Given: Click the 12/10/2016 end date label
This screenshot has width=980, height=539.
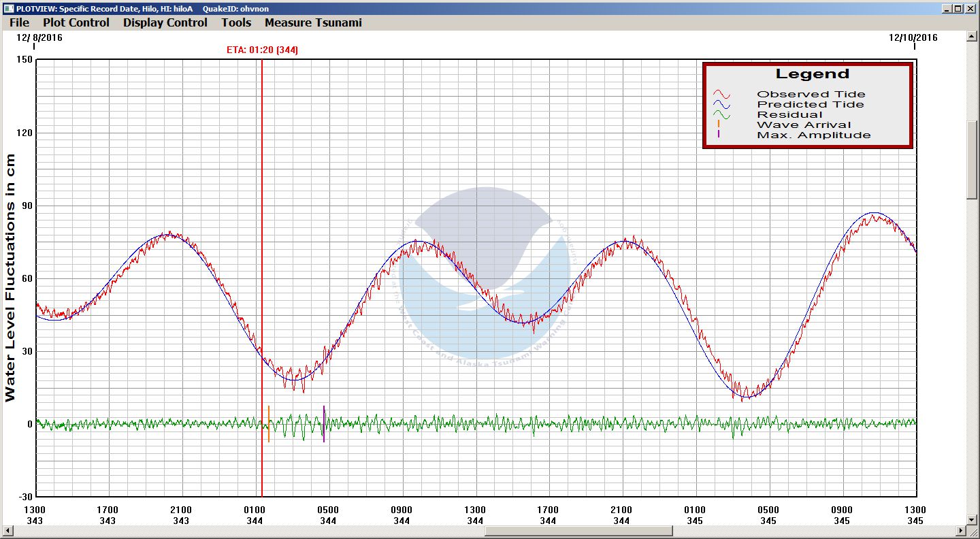Looking at the screenshot, I should (913, 37).
